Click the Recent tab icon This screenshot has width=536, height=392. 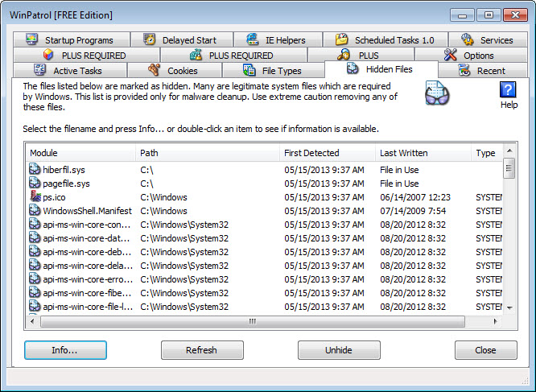point(464,70)
